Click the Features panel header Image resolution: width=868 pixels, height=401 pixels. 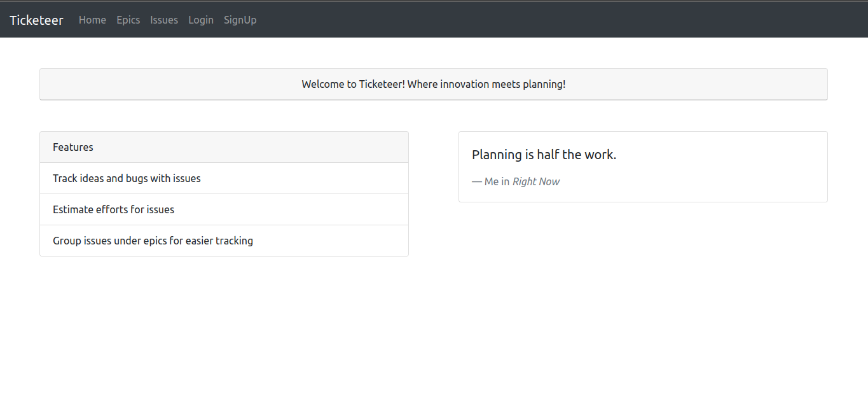[72, 147]
